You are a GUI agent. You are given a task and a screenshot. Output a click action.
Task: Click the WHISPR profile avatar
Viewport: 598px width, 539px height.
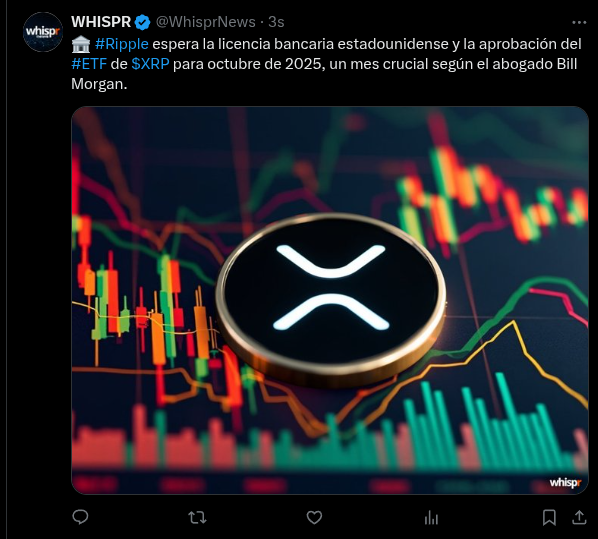click(43, 32)
